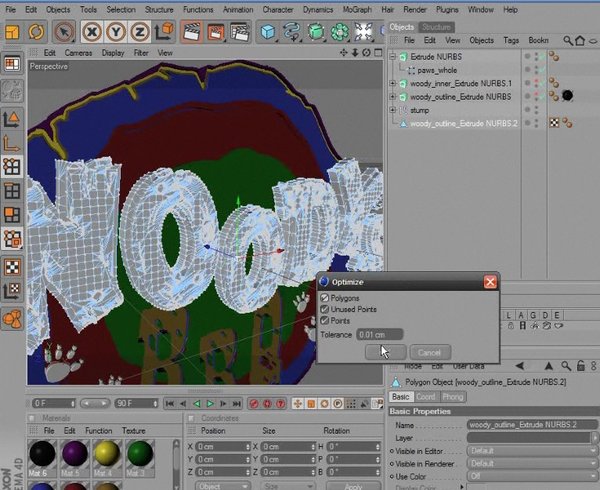The height and width of the screenshot is (490, 600).
Task: Select the purple material swatch
Action: 71,456
